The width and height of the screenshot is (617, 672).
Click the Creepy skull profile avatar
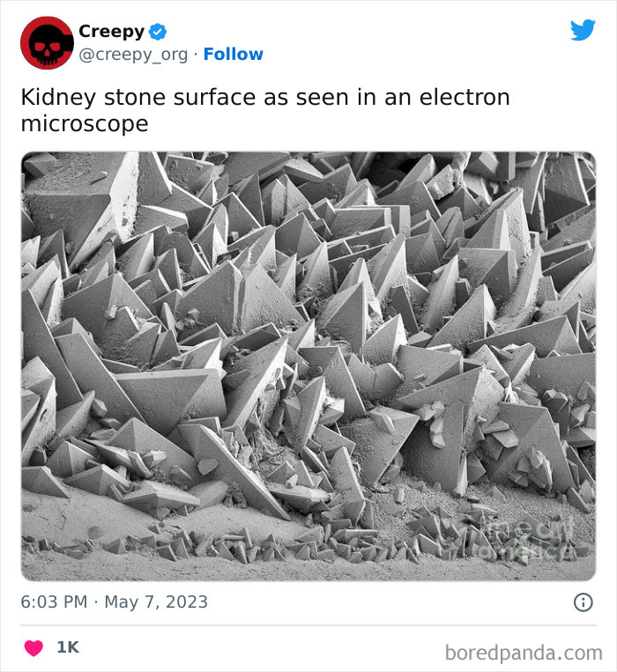pos(47,42)
